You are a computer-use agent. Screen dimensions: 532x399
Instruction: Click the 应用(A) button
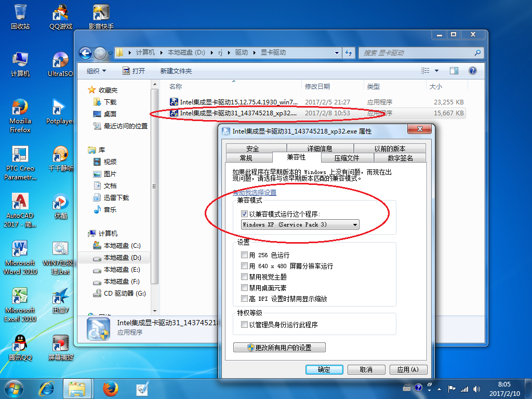tap(408, 369)
